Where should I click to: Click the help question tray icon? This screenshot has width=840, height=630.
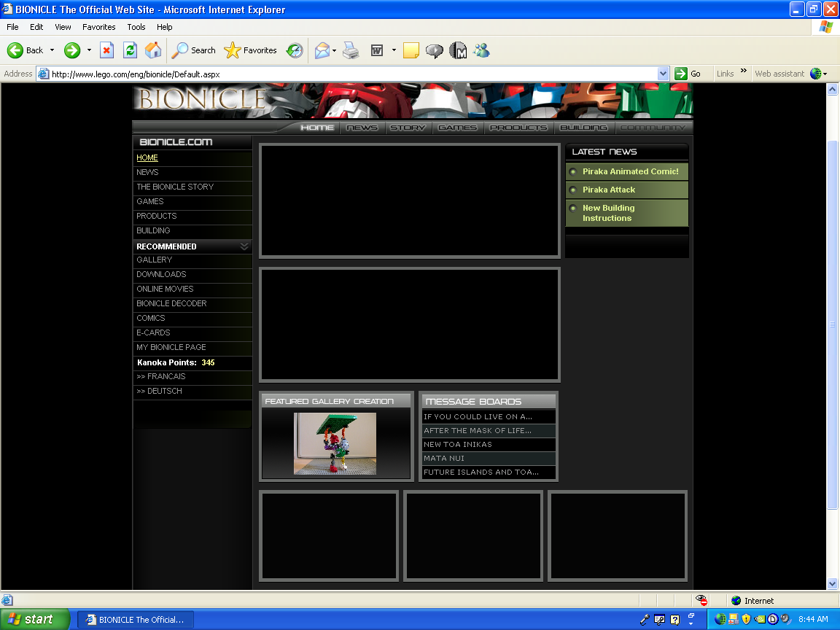(x=675, y=620)
